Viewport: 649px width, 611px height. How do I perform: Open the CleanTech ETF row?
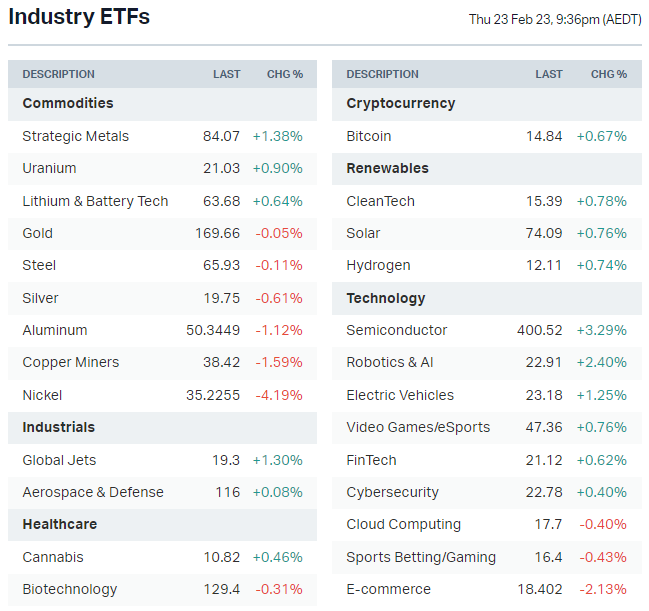click(x=381, y=201)
